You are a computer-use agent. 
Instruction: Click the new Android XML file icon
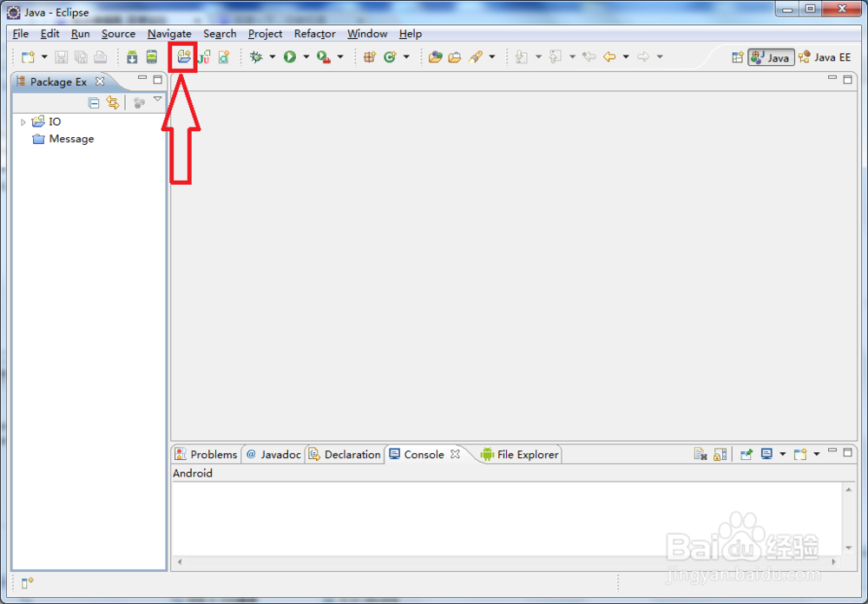[x=224, y=56]
